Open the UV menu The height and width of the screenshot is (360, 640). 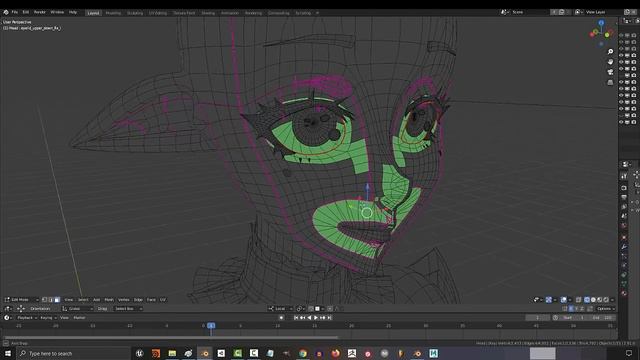[163, 300]
